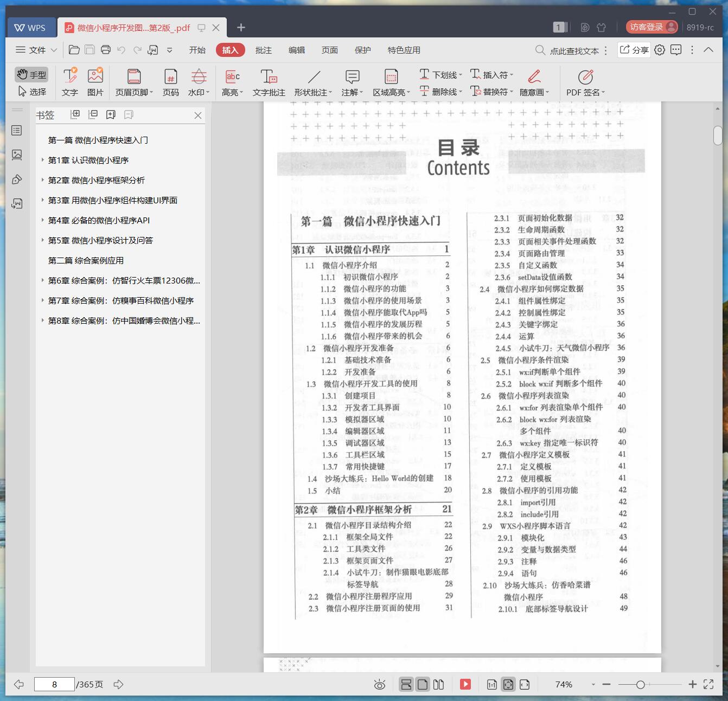Image resolution: width=728 pixels, height=701 pixels.
Task: Toggle fit page zoom
Action: point(508,684)
